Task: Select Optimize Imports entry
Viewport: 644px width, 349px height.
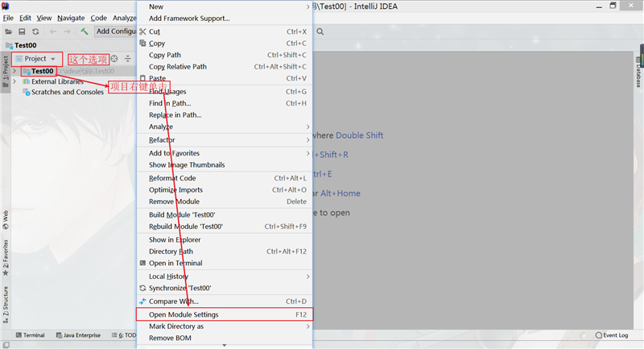Action: coord(225,190)
